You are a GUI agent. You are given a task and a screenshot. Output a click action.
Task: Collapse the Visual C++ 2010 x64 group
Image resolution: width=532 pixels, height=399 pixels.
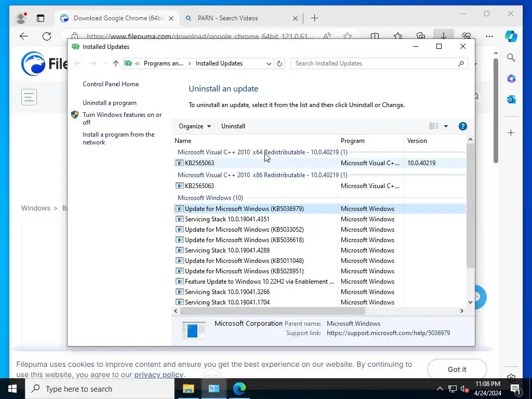[262, 152]
